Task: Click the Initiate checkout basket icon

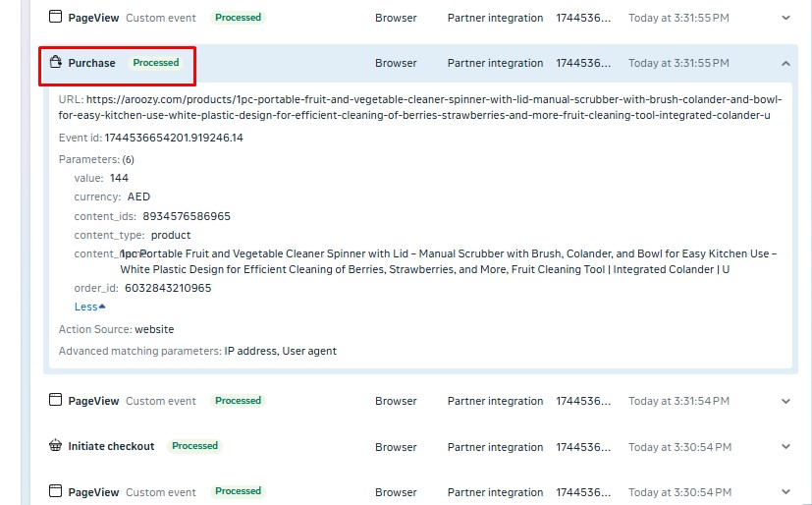Action: click(x=56, y=446)
